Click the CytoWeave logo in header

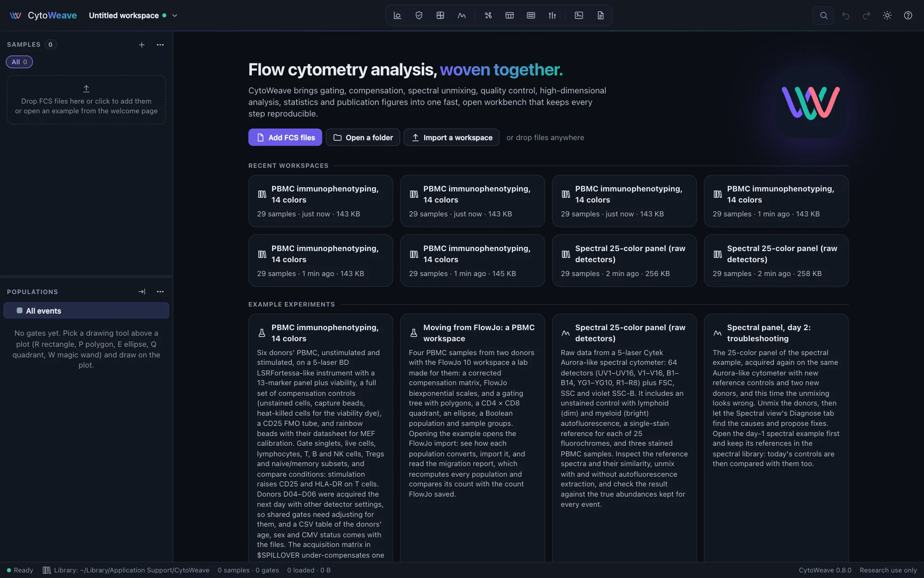(x=43, y=15)
